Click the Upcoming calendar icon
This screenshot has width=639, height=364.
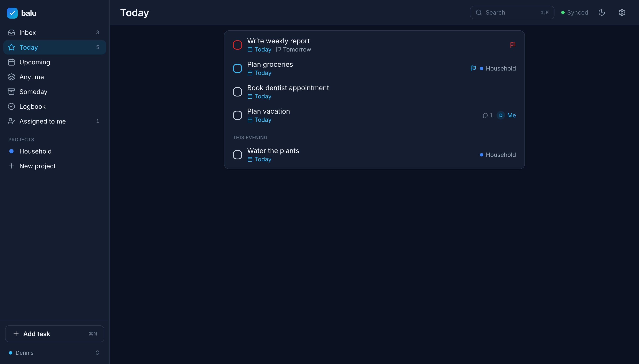pos(11,62)
